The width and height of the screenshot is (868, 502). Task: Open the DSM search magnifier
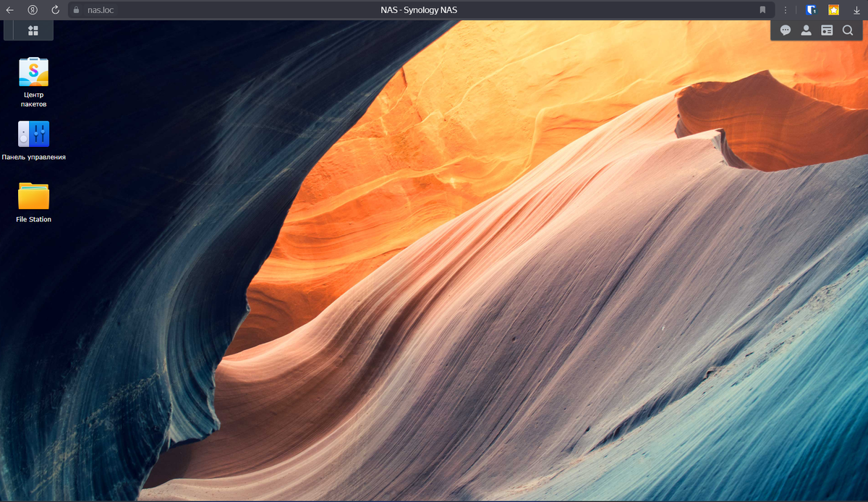tap(848, 30)
